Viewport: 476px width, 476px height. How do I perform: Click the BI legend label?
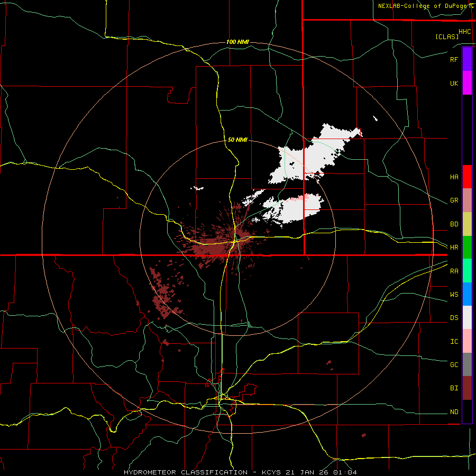(x=454, y=388)
